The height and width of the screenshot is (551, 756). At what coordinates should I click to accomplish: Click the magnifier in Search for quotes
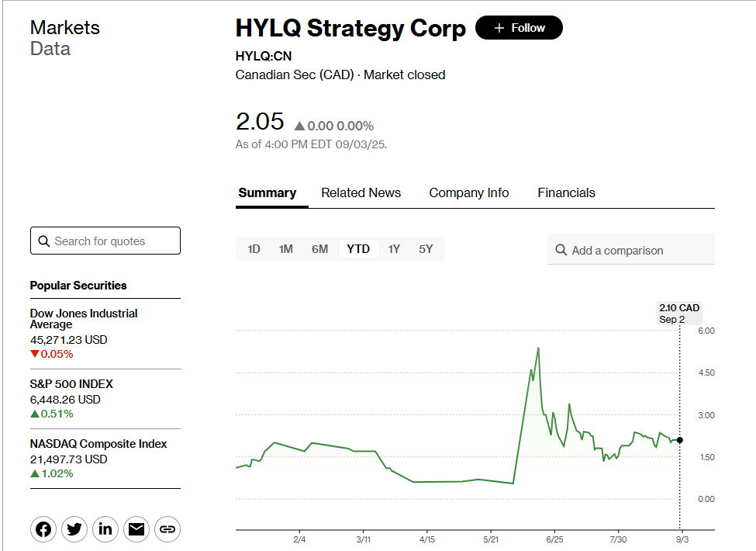pos(44,241)
